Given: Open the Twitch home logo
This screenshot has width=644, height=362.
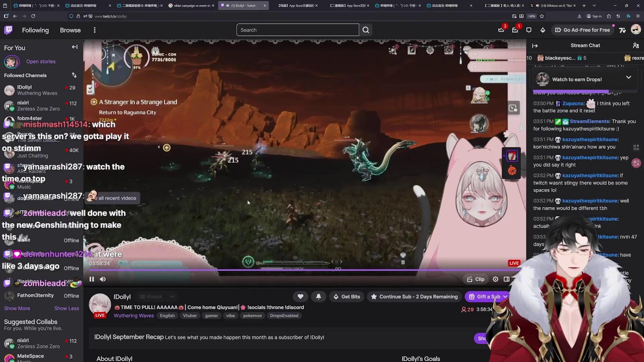Looking at the screenshot, I should pos(9,30).
